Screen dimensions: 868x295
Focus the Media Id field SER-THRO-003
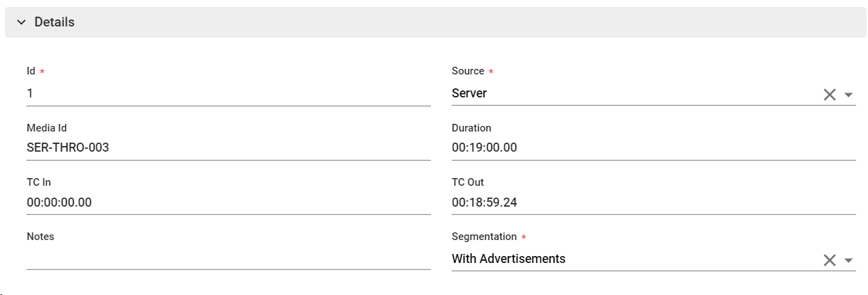tap(228, 147)
